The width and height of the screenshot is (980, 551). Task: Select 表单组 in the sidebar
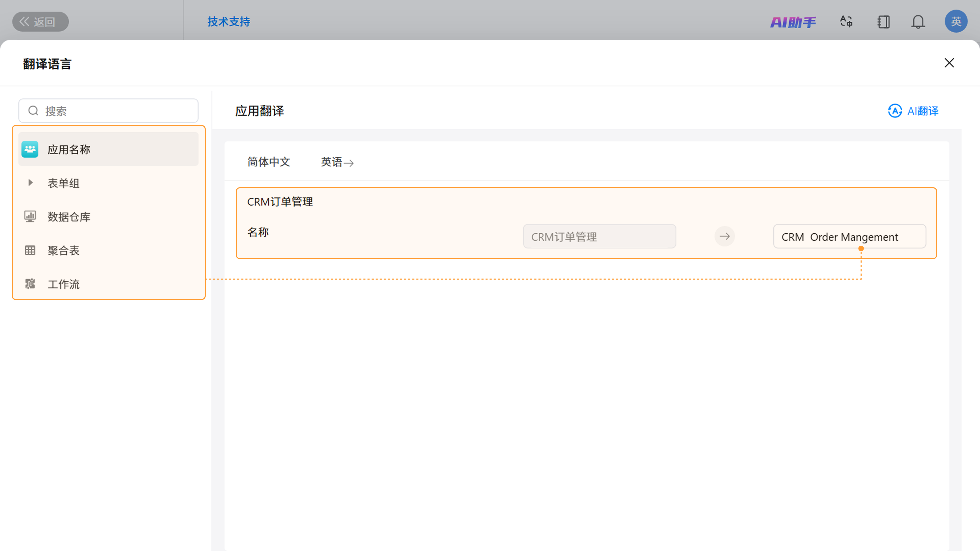(x=108, y=183)
